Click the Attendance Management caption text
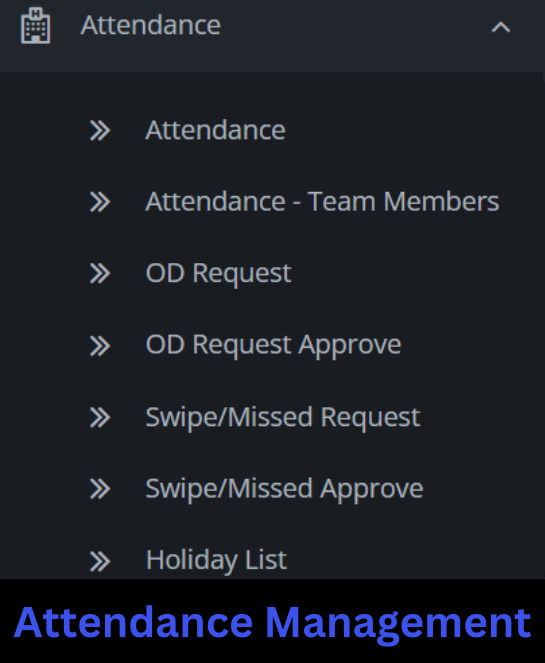The height and width of the screenshot is (663, 545). (272, 623)
